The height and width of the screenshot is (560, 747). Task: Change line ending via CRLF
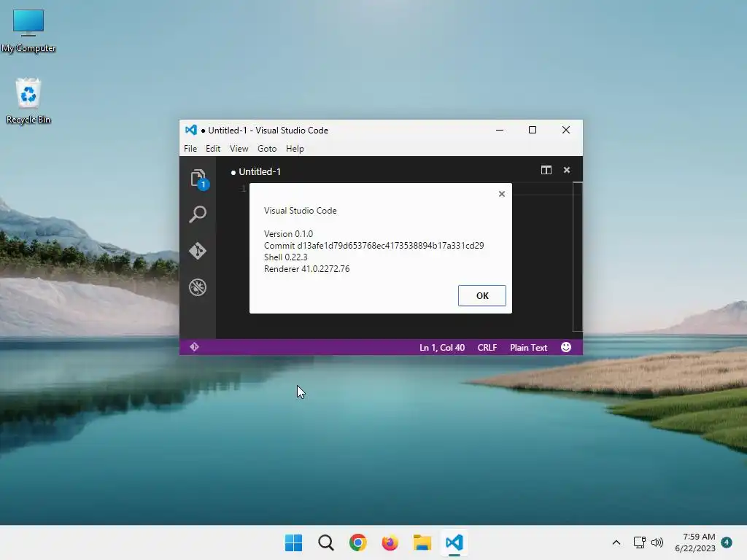pos(487,348)
